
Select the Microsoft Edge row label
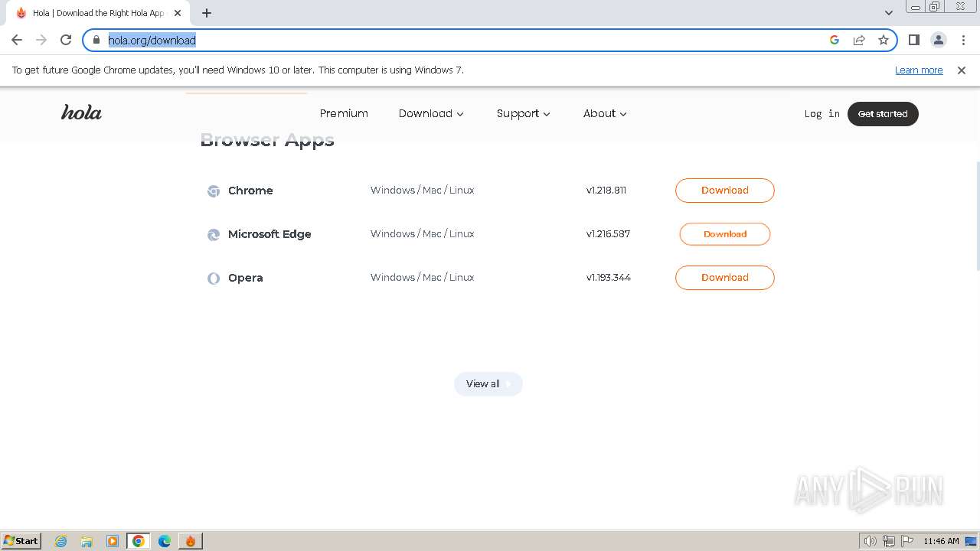tap(269, 234)
